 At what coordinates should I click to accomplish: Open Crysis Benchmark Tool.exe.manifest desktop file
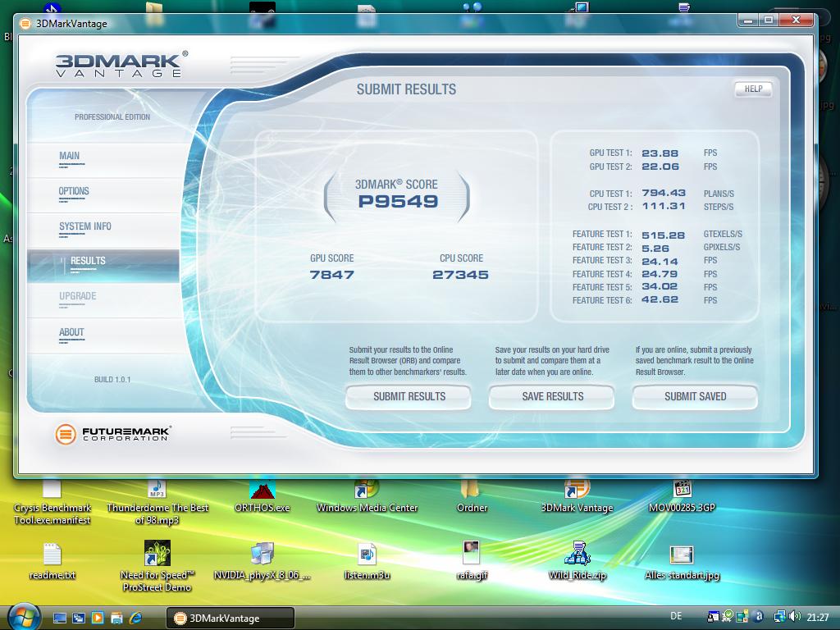(52, 503)
